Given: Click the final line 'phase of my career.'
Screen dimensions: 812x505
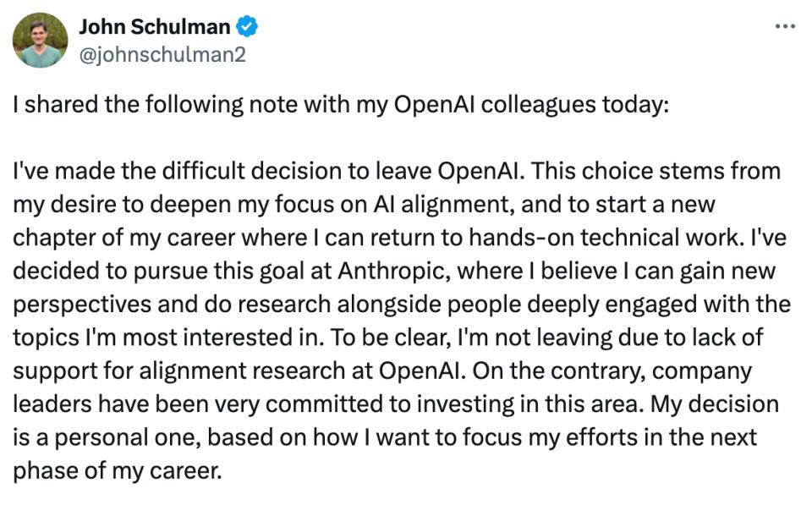Looking at the screenshot, I should 117,469.
